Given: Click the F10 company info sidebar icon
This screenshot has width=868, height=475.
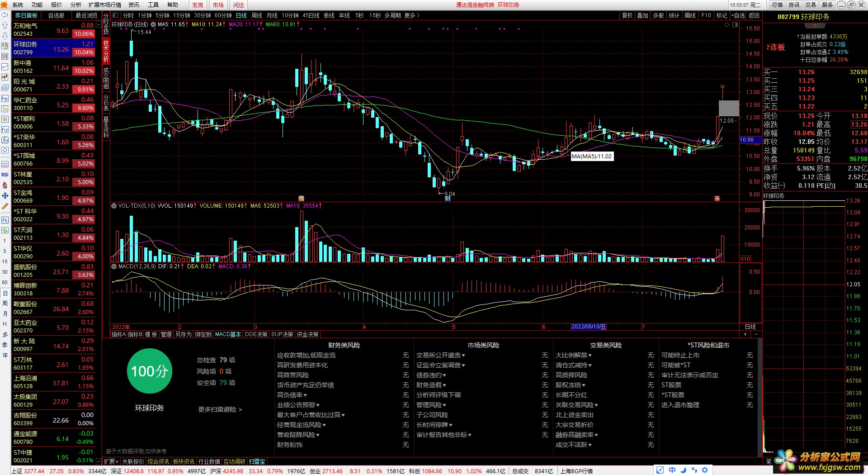Looking at the screenshot, I should point(5,99).
